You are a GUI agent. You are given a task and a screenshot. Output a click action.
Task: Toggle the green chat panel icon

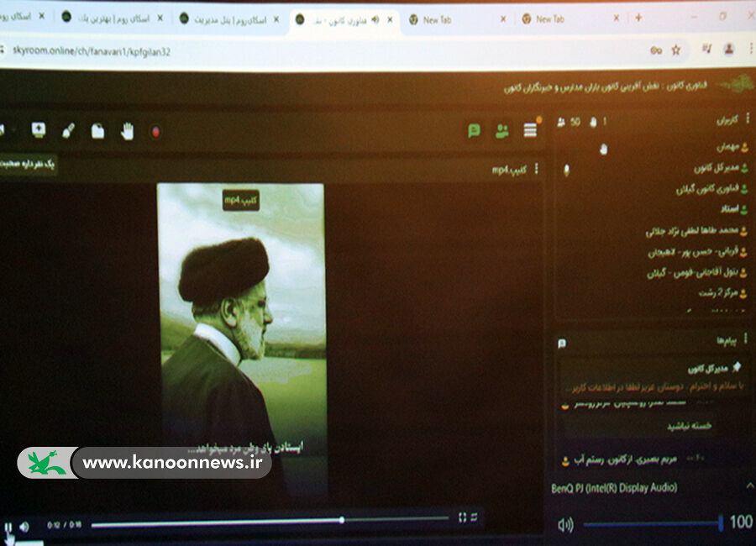(x=475, y=130)
